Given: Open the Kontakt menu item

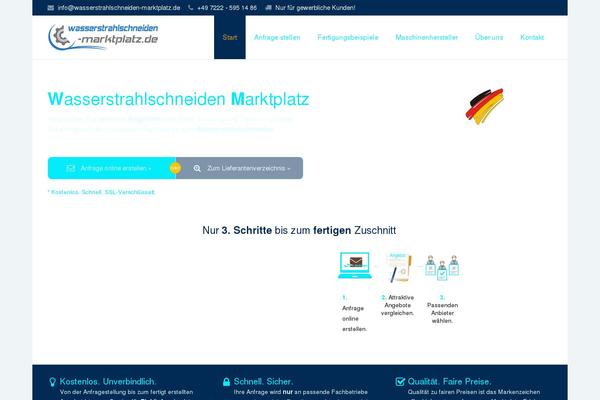Looking at the screenshot, I should tap(532, 38).
